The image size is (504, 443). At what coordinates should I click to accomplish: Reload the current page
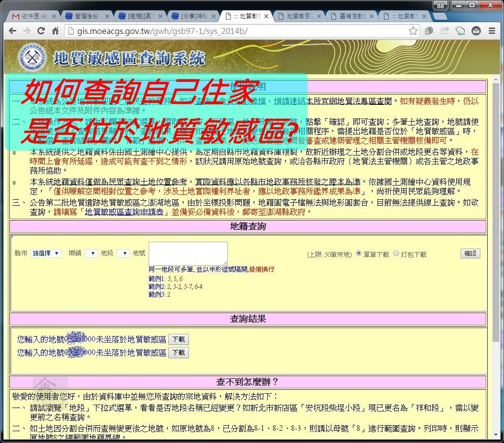[41, 31]
